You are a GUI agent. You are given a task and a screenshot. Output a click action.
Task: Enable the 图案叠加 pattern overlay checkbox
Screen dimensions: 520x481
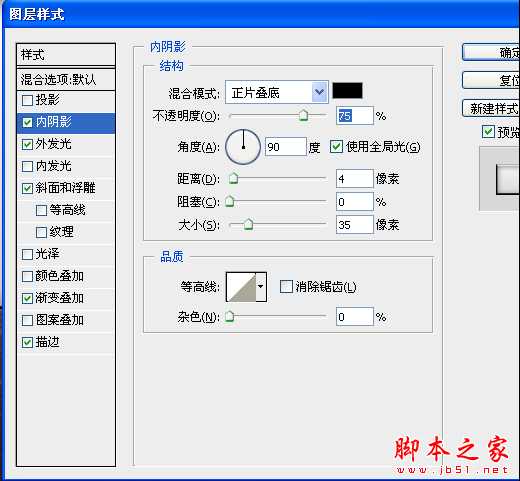[27, 320]
